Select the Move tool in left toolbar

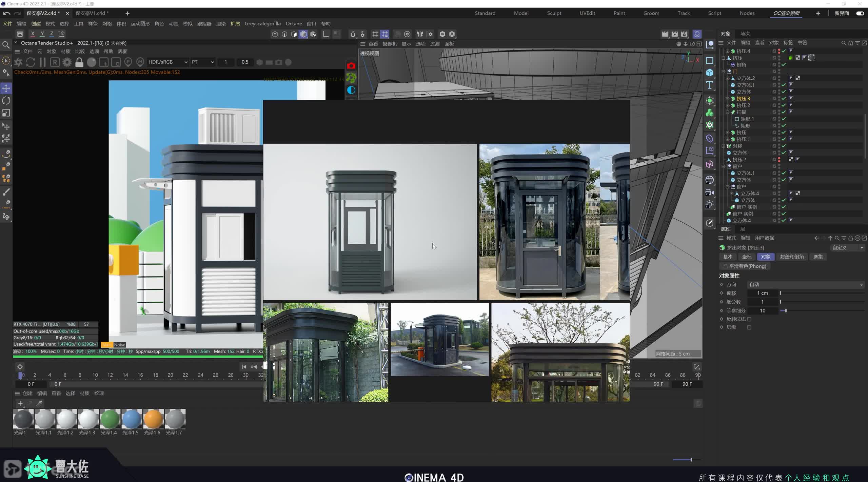coord(6,88)
